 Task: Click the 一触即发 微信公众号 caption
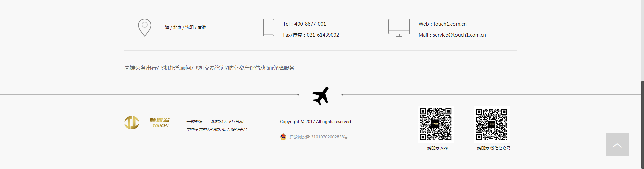pyautogui.click(x=492, y=148)
